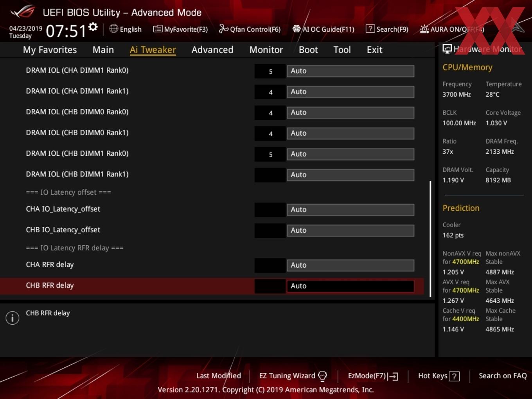The width and height of the screenshot is (532, 399).
Task: Click the 4865 MHz max cache value
Action: coord(500,329)
